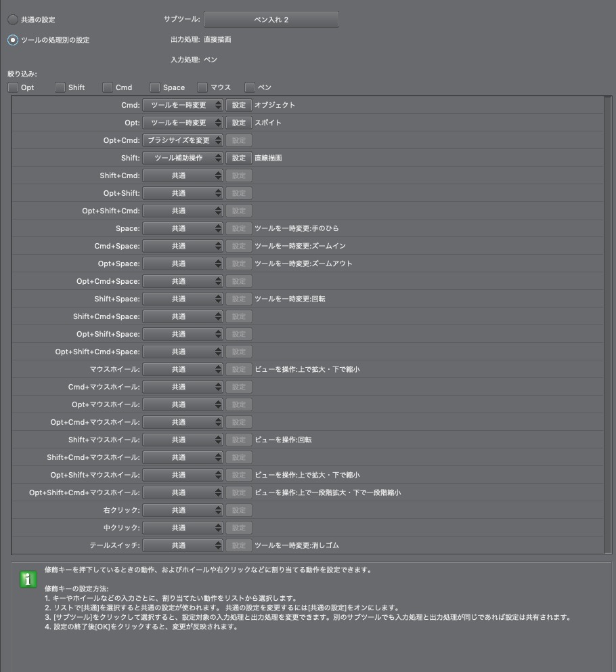Viewport: 616px width, 672px height.
Task: Open the Shift: ツール補助操作 dropdown
Action: tap(183, 158)
